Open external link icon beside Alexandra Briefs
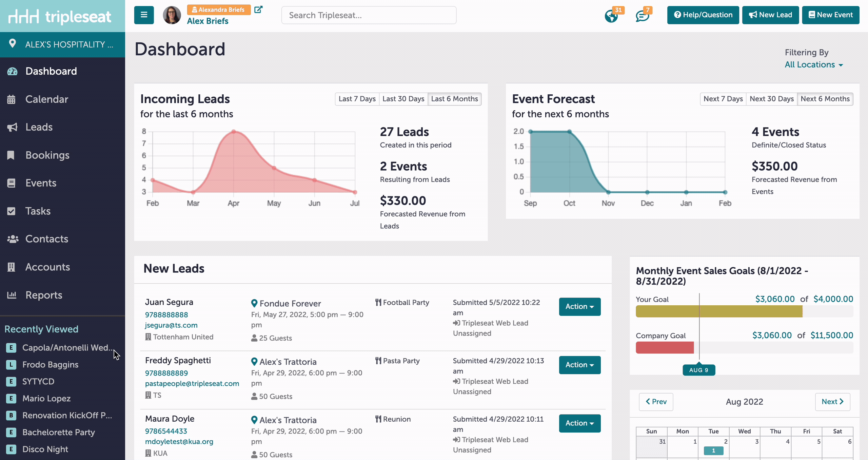Viewport: 868px width, 460px height. [258, 9]
